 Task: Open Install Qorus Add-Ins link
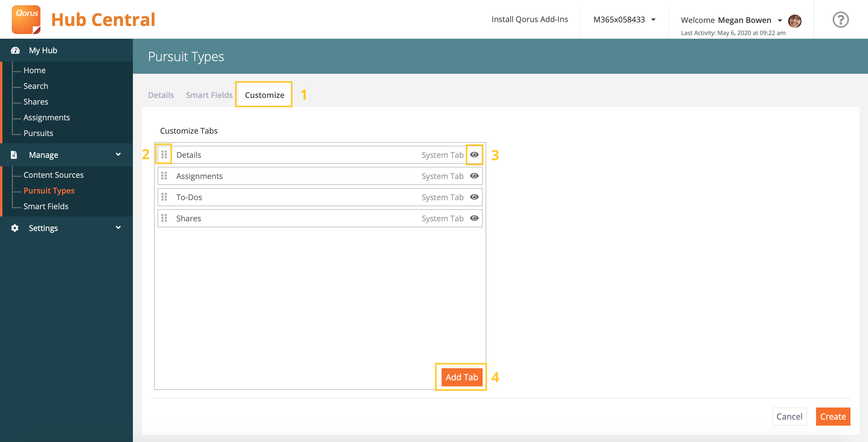pos(530,19)
